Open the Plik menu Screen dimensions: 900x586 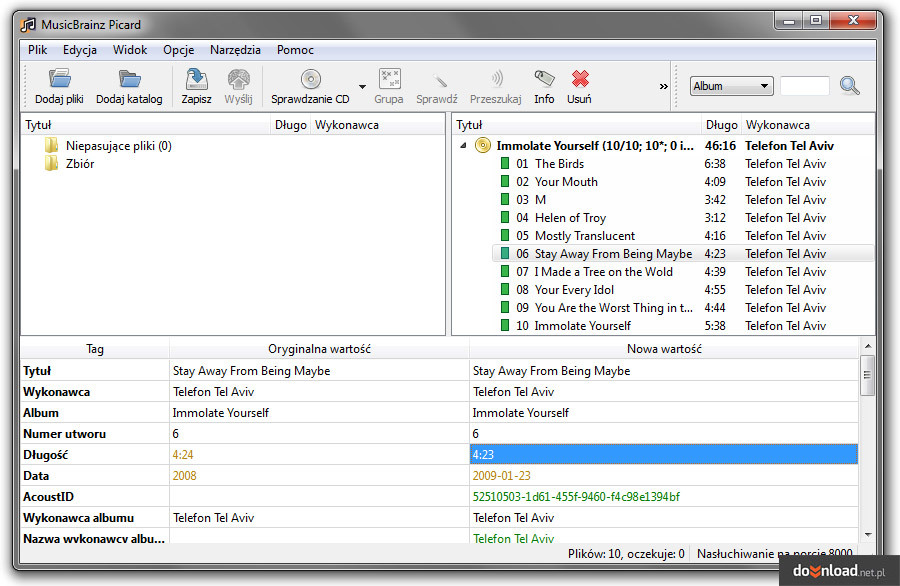click(x=37, y=50)
